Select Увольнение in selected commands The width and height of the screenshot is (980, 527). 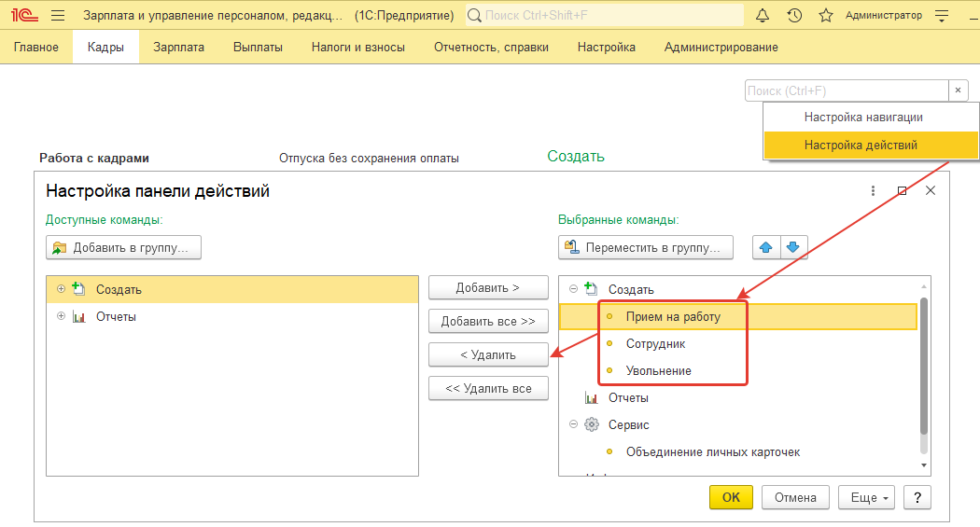(x=658, y=370)
